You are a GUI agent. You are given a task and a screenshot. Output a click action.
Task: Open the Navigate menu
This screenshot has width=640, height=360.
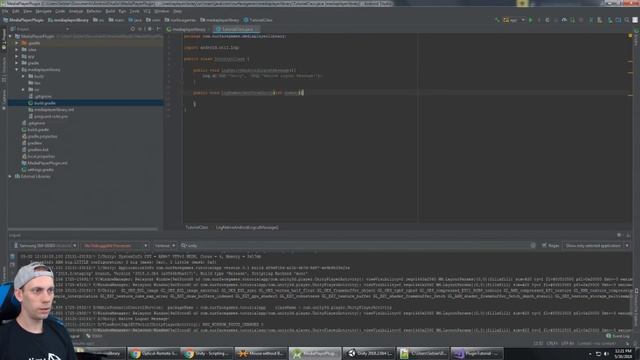(43, 11)
